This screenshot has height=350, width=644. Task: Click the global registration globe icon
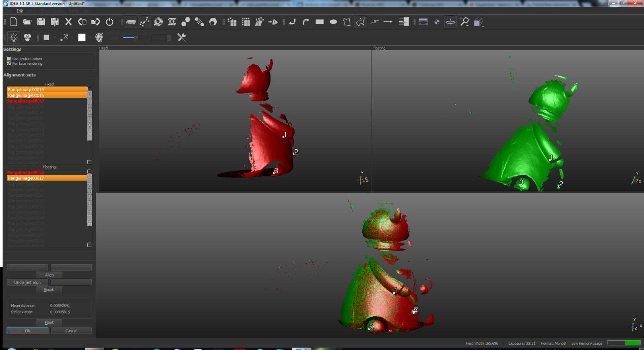[x=158, y=22]
